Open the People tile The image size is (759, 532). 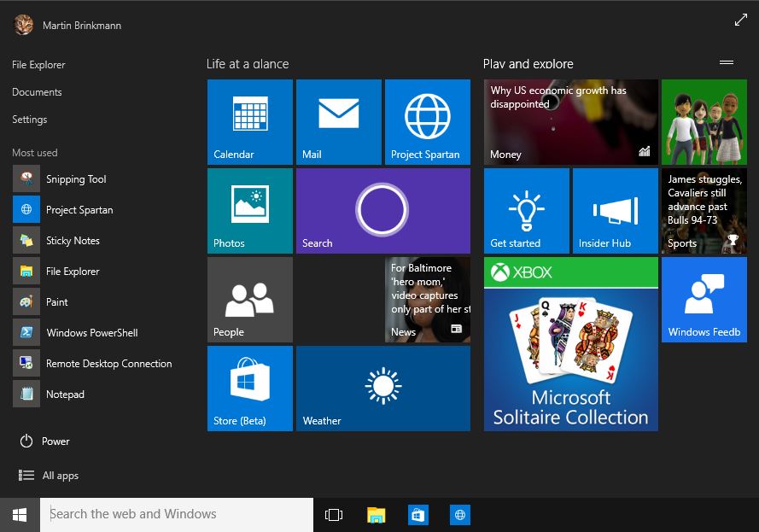click(250, 300)
